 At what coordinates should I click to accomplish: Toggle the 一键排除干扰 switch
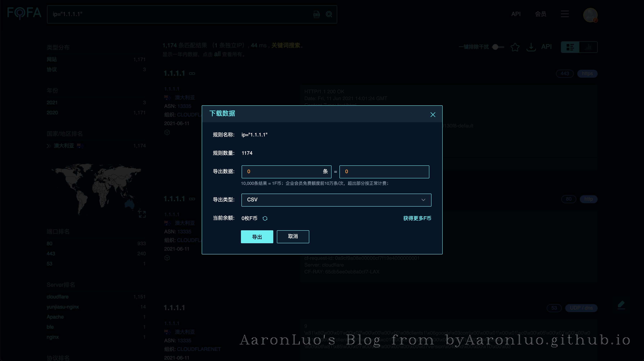click(498, 47)
